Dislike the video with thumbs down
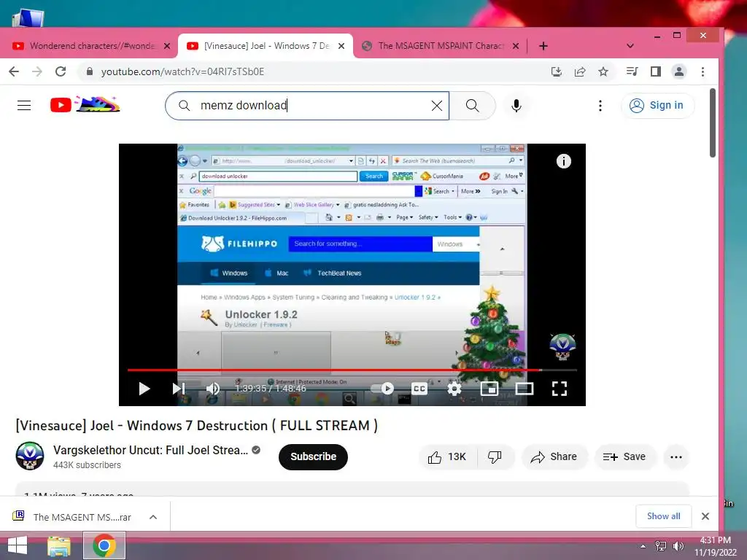Image resolution: width=747 pixels, height=560 pixels. tap(495, 457)
